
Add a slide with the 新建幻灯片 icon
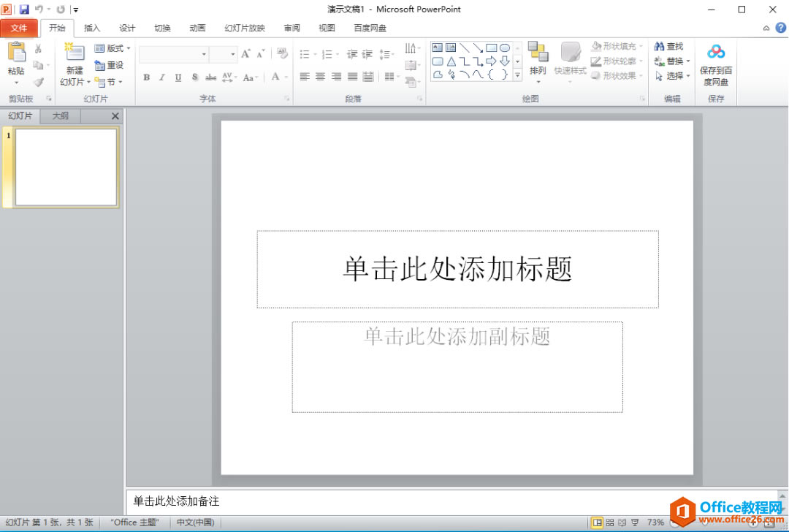[75, 53]
